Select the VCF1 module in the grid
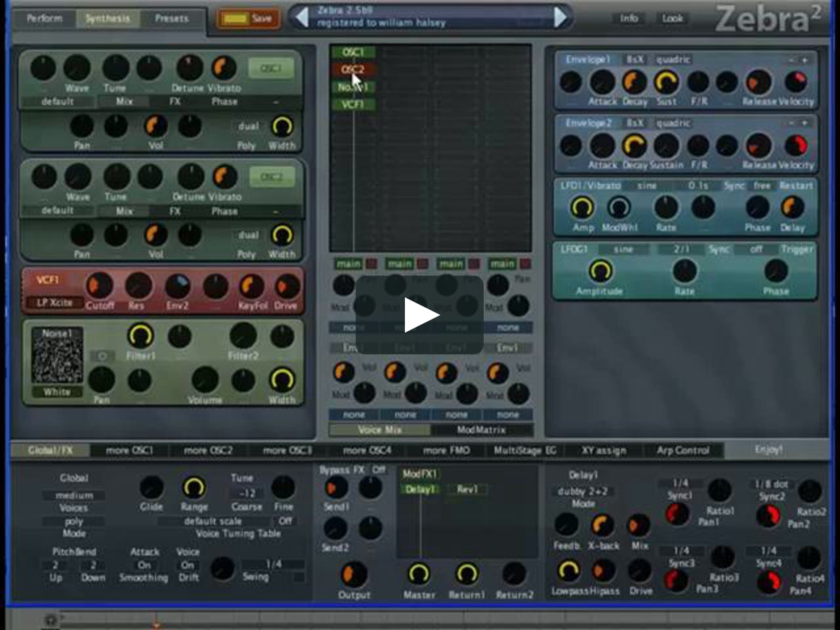 tap(353, 104)
